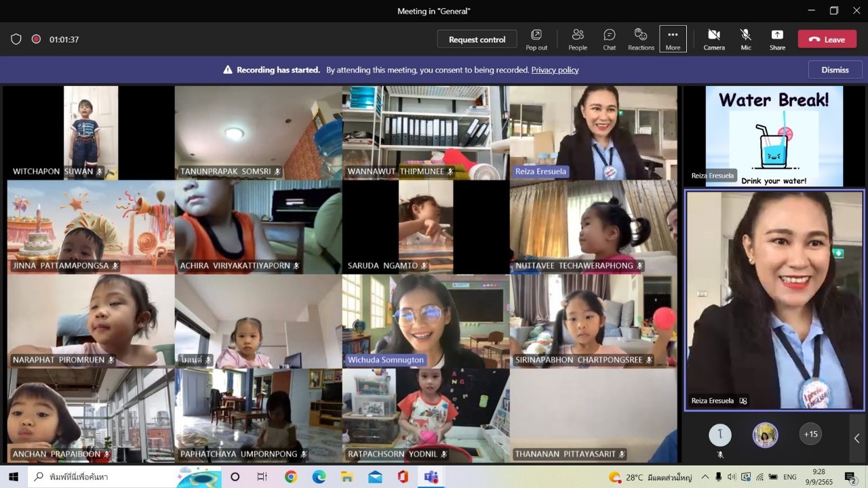The height and width of the screenshot is (488, 868).
Task: Click the Reiza Eresuela name label in grid
Action: click(x=540, y=171)
